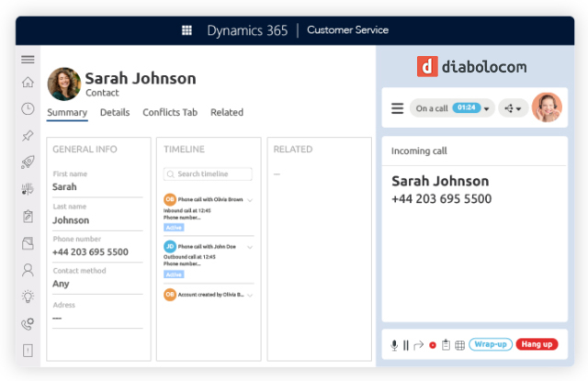The height and width of the screenshot is (381, 588).
Task: Expand the Phone call with Olivia Brown entry
Action: pos(250,200)
